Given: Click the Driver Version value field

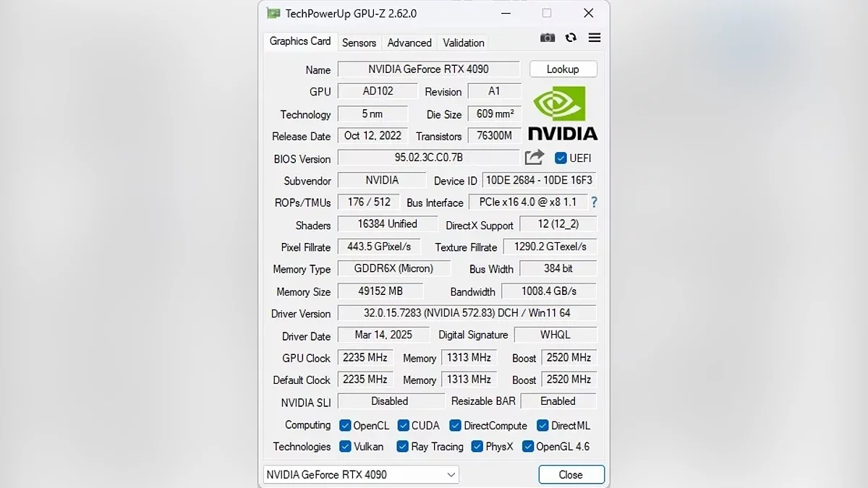Looking at the screenshot, I should click(x=467, y=313).
